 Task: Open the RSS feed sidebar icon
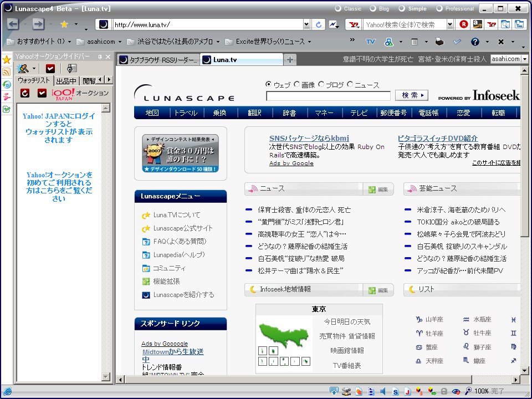click(x=7, y=72)
